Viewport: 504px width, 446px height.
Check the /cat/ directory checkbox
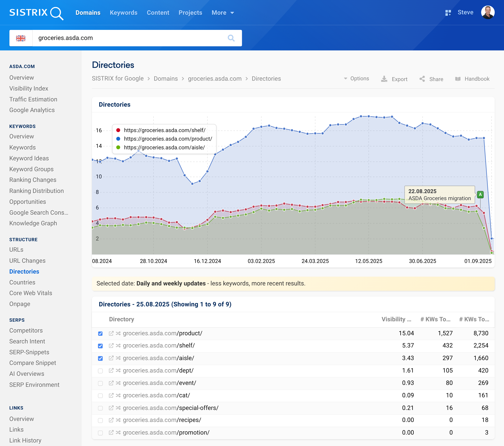click(100, 396)
